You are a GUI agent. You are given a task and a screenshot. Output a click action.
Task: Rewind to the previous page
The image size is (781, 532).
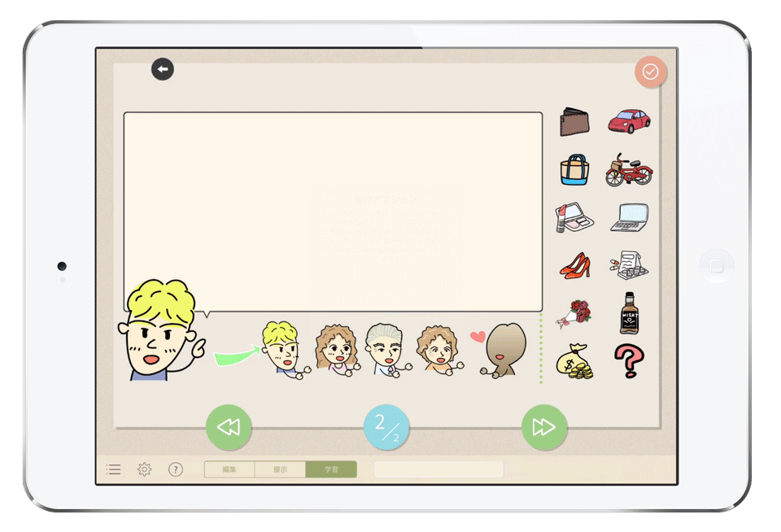click(x=229, y=427)
